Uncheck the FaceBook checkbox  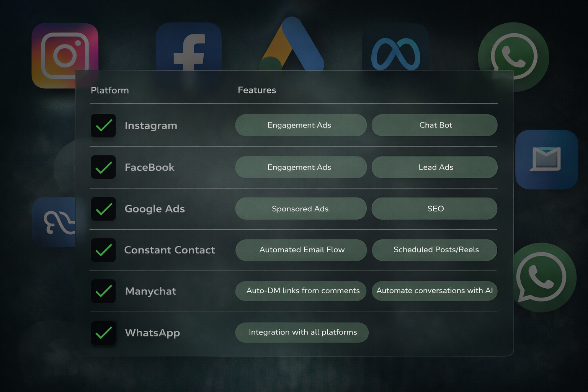pyautogui.click(x=103, y=167)
